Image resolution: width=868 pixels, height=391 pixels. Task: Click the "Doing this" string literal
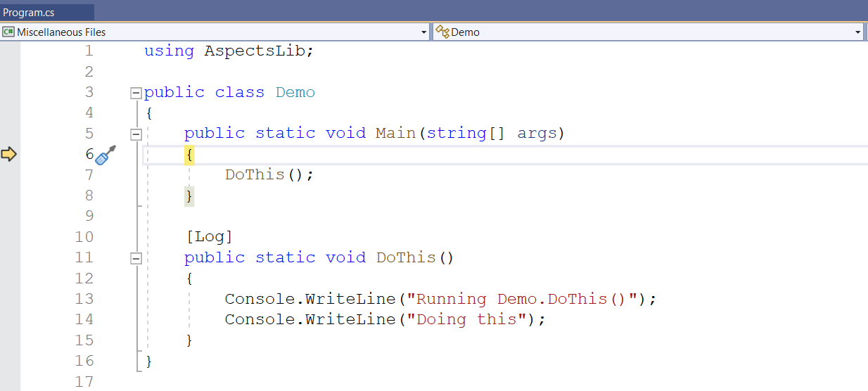[x=466, y=320]
